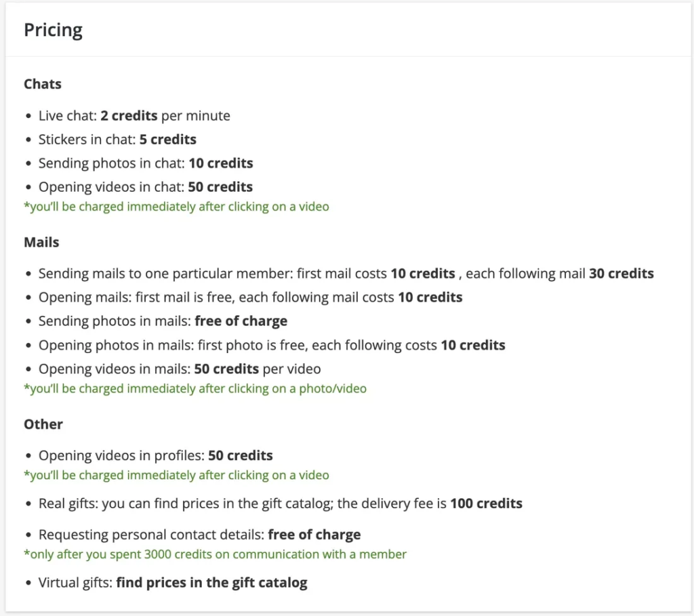
Task: Click Opening videos in chat 50 credits
Action: (x=146, y=187)
